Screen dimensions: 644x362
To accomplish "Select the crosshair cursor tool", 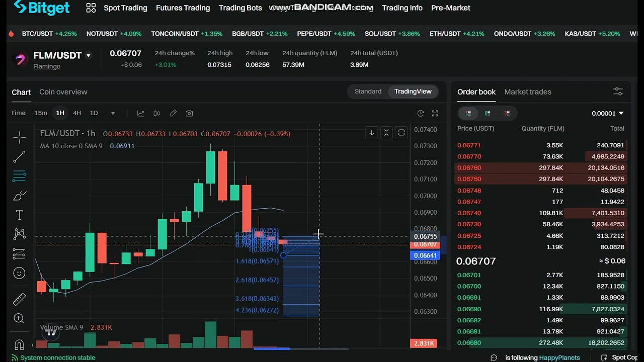I will [19, 137].
